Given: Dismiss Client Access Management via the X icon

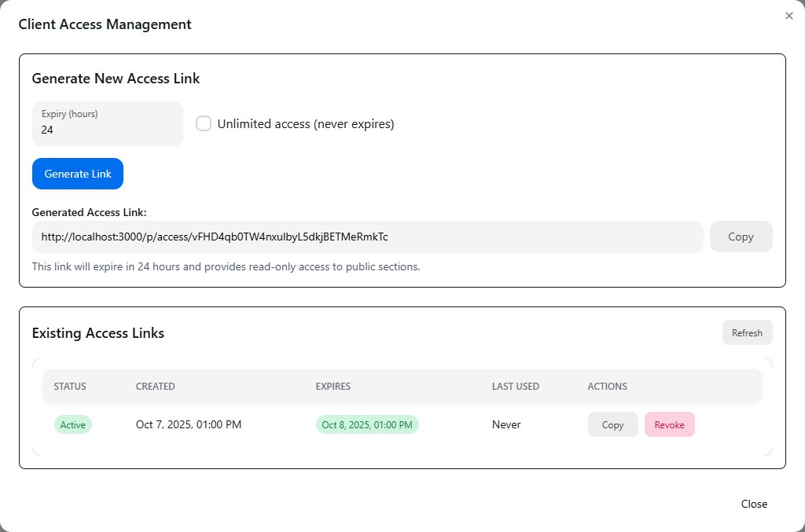Looking at the screenshot, I should coord(788,15).
